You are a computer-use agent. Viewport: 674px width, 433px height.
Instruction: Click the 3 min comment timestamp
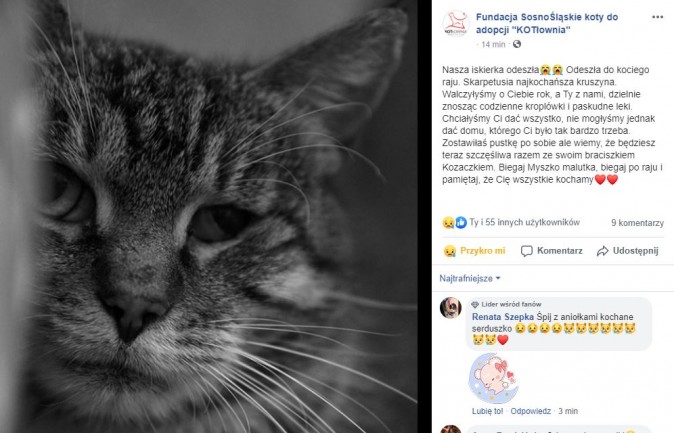point(568,411)
